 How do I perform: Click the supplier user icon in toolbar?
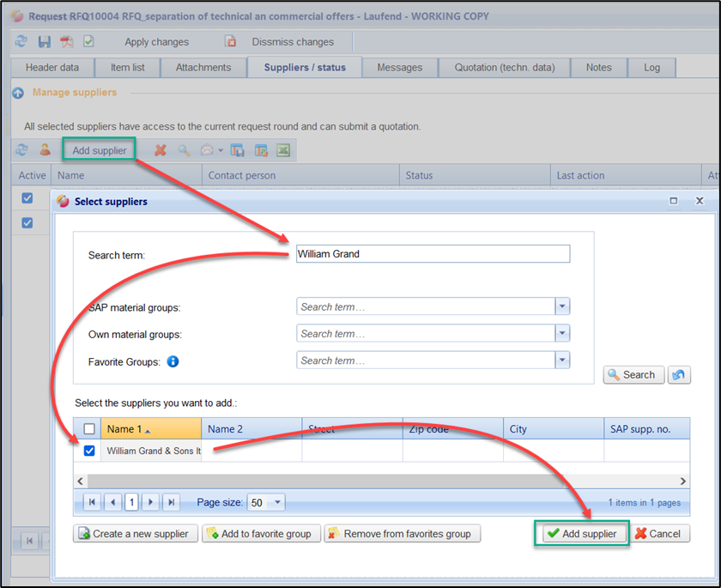(x=45, y=150)
